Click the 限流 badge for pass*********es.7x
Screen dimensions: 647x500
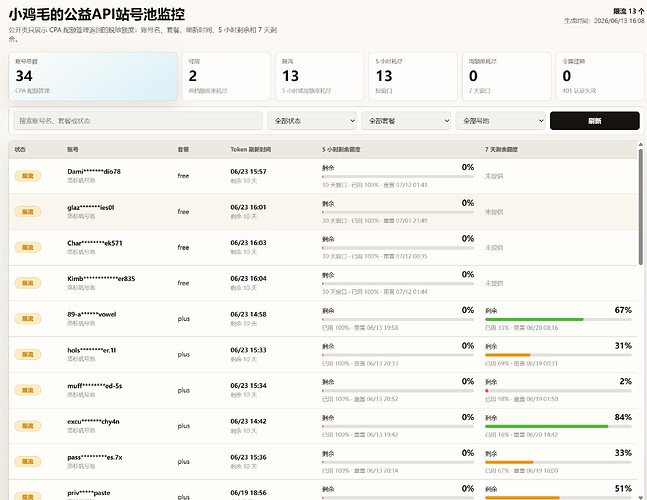click(x=28, y=462)
